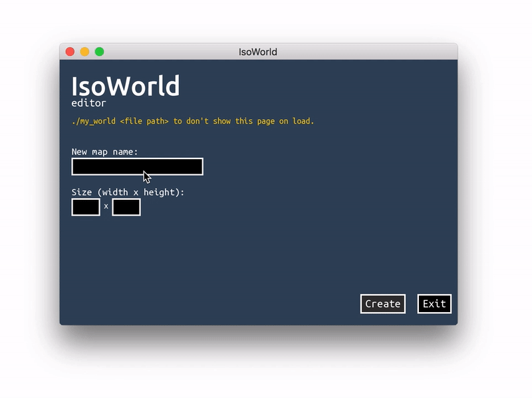The width and height of the screenshot is (532, 398).
Task: Click the 'Size (width x height):' label
Action: click(x=128, y=192)
